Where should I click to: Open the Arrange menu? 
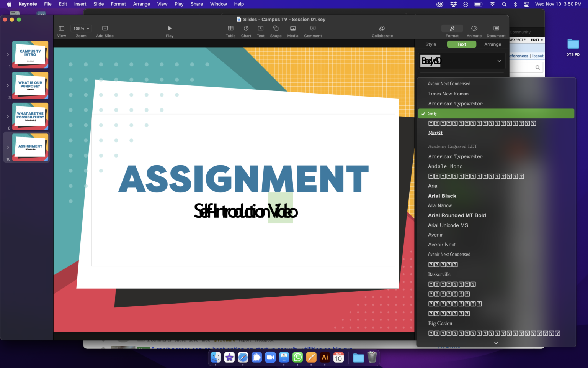coord(141,4)
